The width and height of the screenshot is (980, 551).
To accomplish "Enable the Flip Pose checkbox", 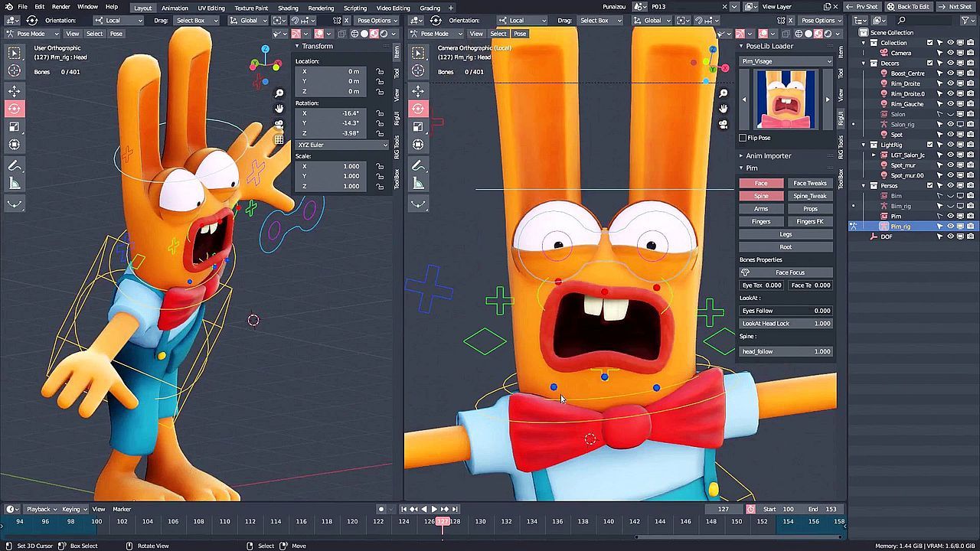I will (x=743, y=138).
